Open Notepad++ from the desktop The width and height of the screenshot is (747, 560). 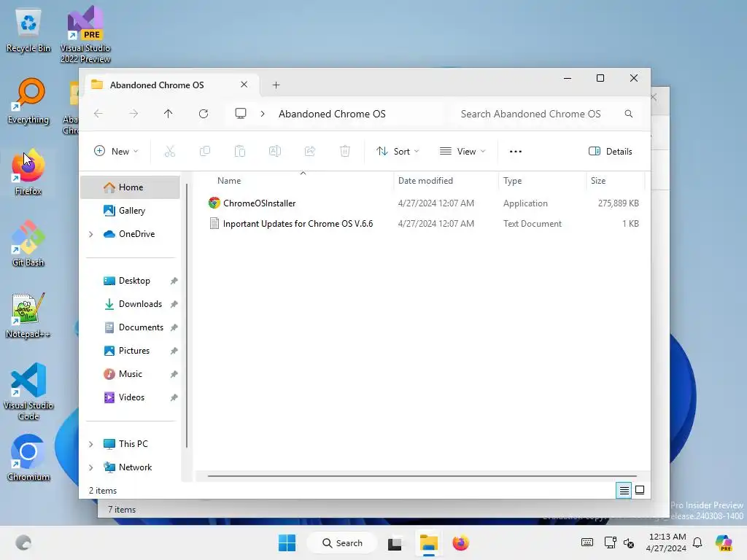point(28,315)
